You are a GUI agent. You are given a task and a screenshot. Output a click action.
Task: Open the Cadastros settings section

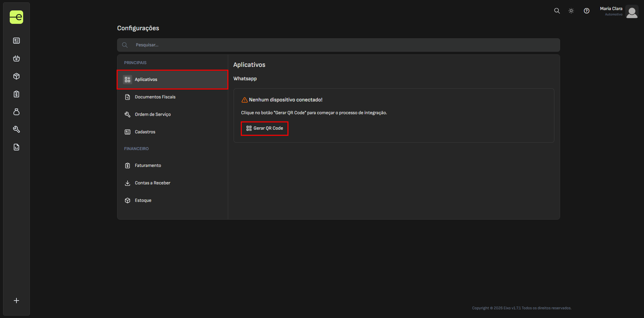[145, 132]
